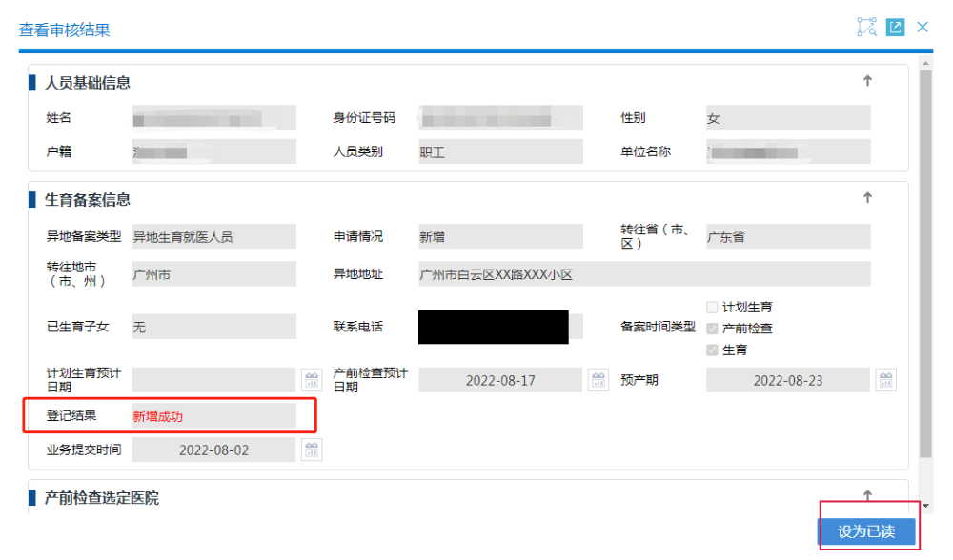Click the 设为已读 button

coord(866,531)
